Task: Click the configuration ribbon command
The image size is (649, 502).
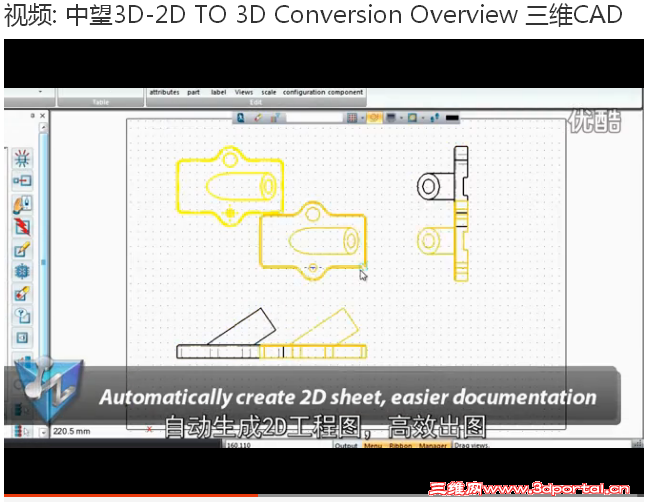Action: tap(304, 92)
